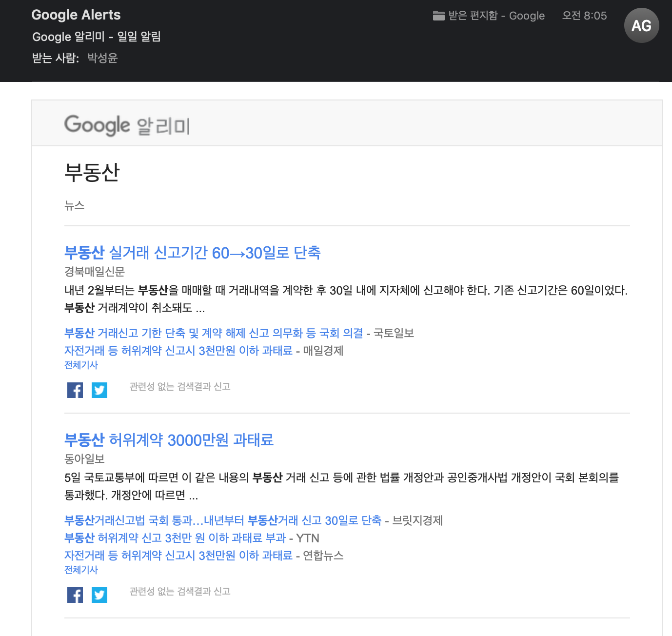Share 동아일보 article via Twitter icon

[x=99, y=595]
